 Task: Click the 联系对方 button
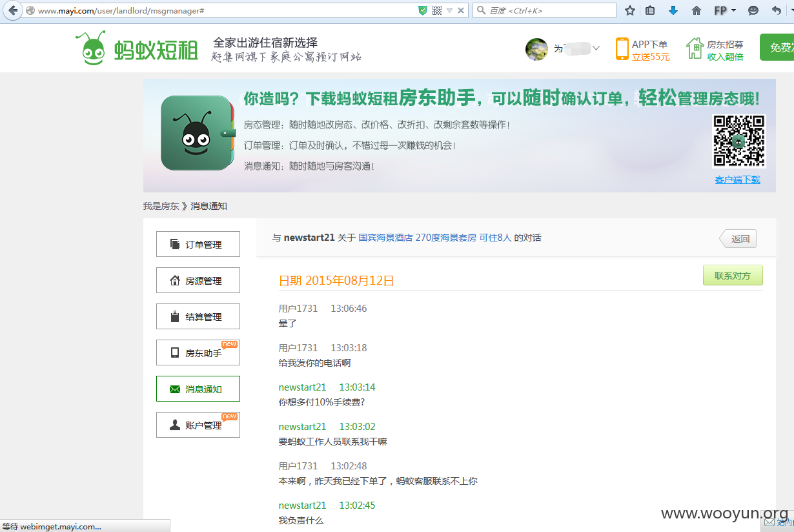[x=733, y=276]
